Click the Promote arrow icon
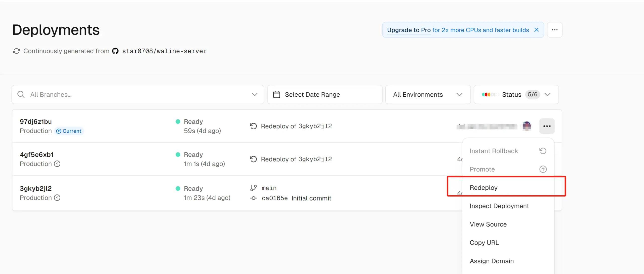644x274 pixels. tap(543, 169)
